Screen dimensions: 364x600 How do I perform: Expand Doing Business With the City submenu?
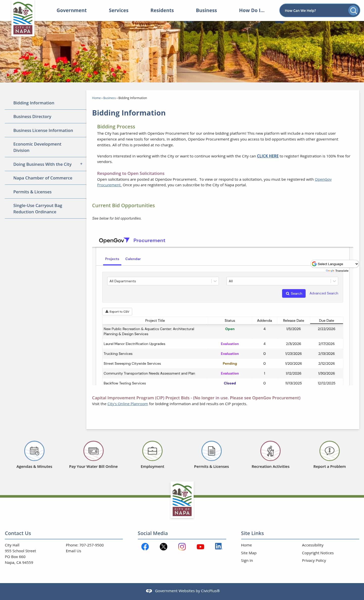pos(81,164)
